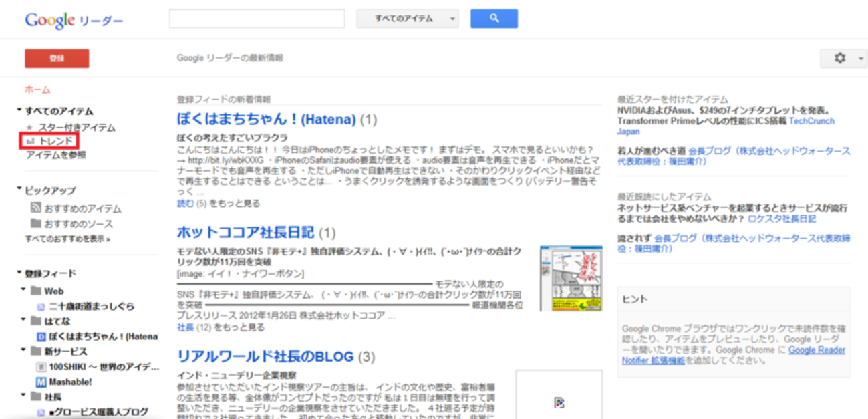Click the folder icon beside おすすめのソース

(36, 223)
